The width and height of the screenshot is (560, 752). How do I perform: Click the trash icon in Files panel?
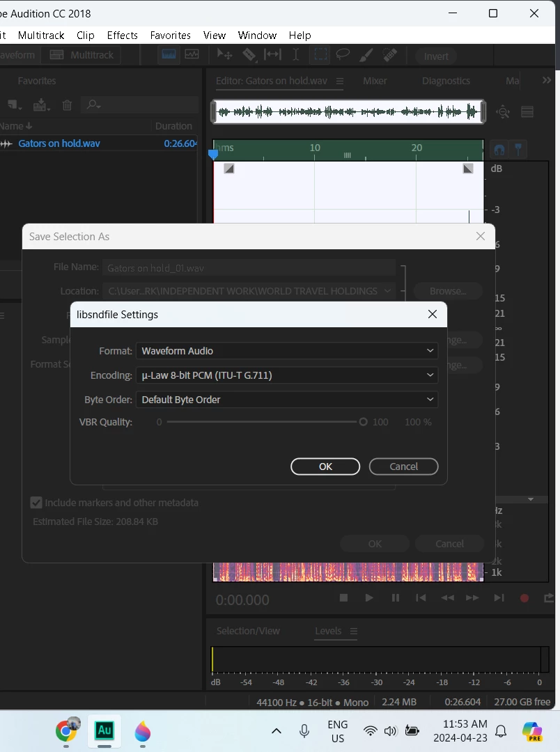(x=67, y=105)
